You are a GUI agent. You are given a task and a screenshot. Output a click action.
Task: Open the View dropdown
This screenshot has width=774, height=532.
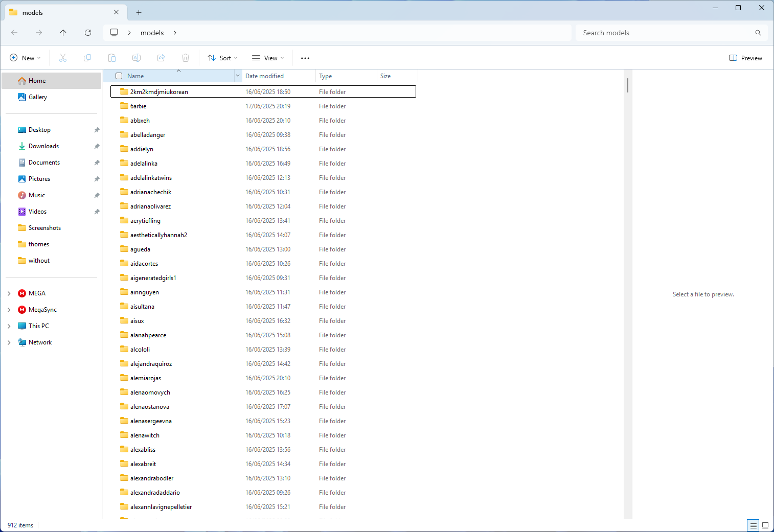tap(267, 58)
